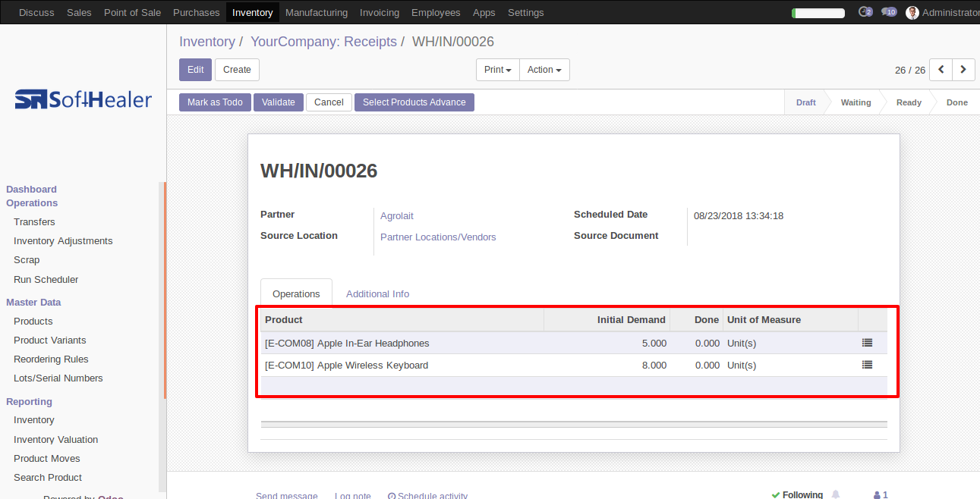Sort by Initial Demand column header

click(x=607, y=320)
